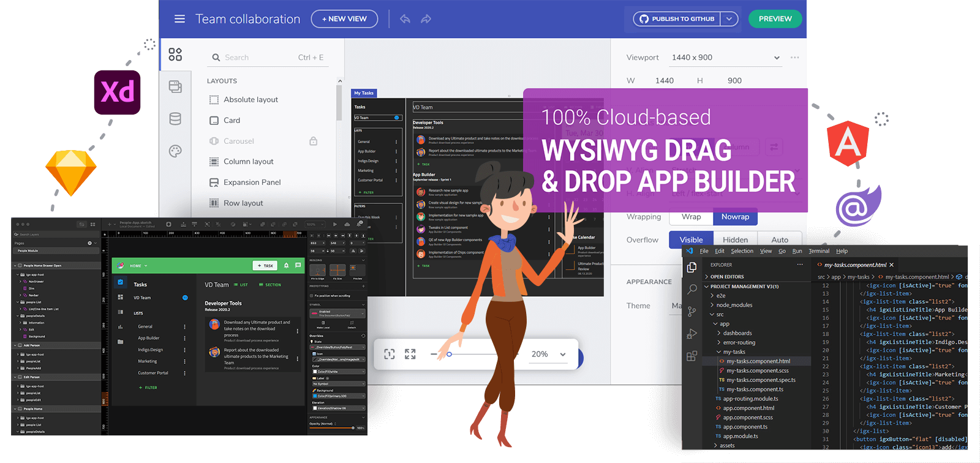Screen dimensions: 980x463
Task: Open the Extensions icon in VS Code
Action: [692, 356]
